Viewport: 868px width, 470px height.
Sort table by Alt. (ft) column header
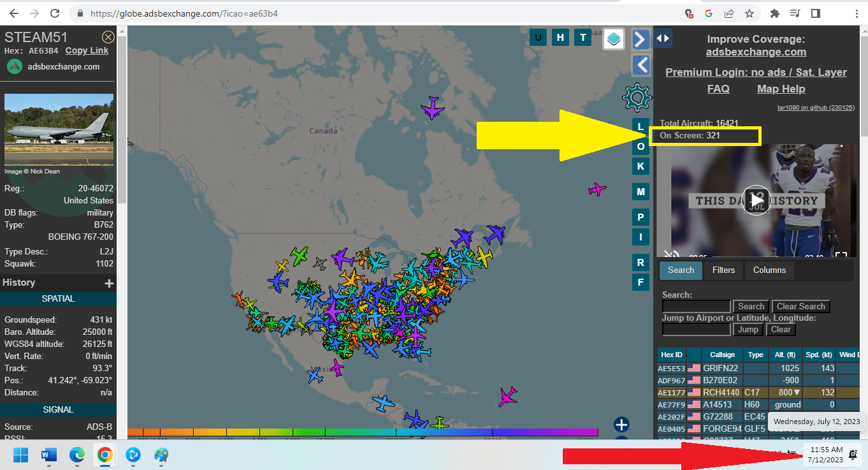pos(784,355)
